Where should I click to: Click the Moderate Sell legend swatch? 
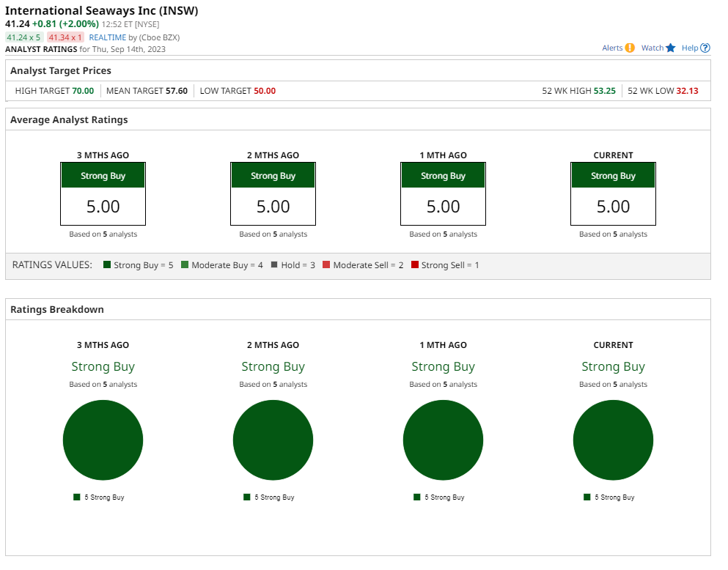point(326,265)
